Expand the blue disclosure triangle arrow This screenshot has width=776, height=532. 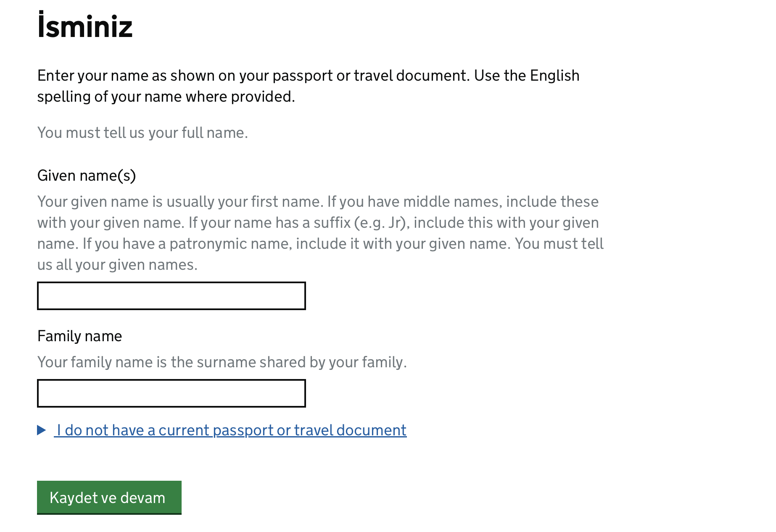click(x=41, y=430)
